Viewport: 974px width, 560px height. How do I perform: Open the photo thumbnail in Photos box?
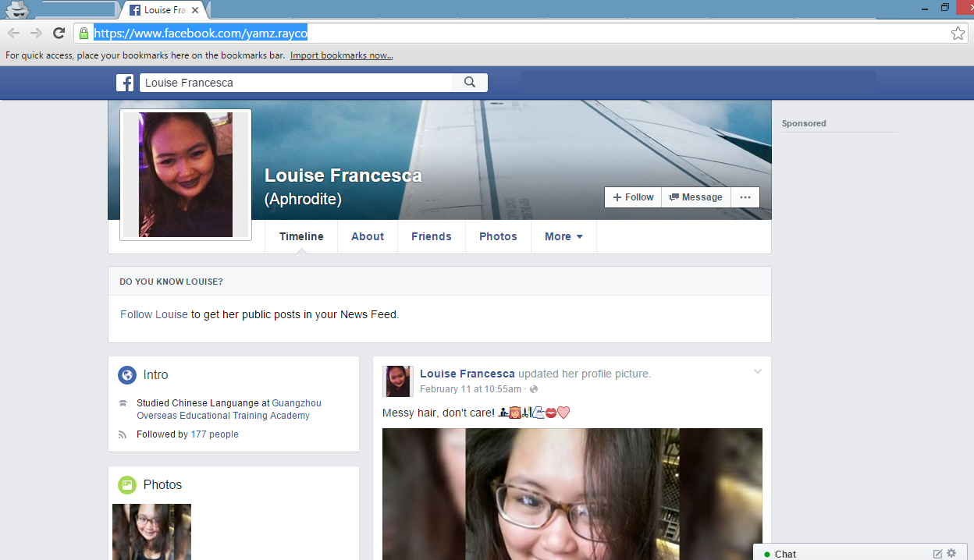point(152,532)
